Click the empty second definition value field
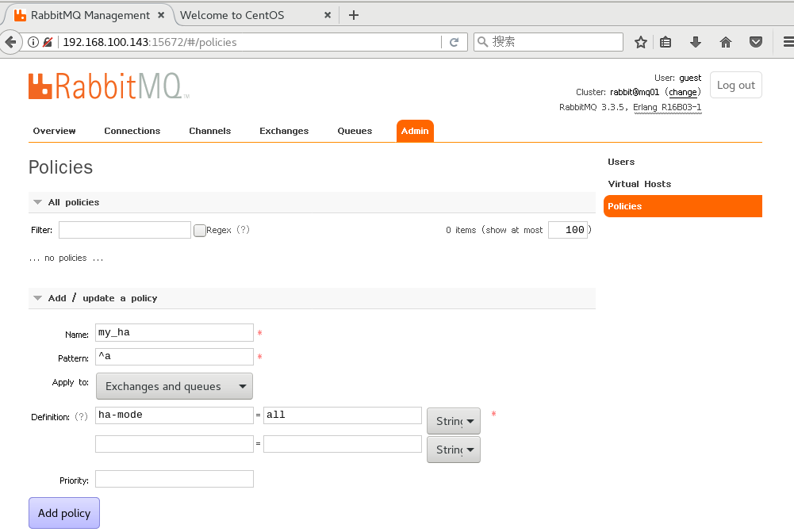The image size is (794, 532). (x=343, y=444)
